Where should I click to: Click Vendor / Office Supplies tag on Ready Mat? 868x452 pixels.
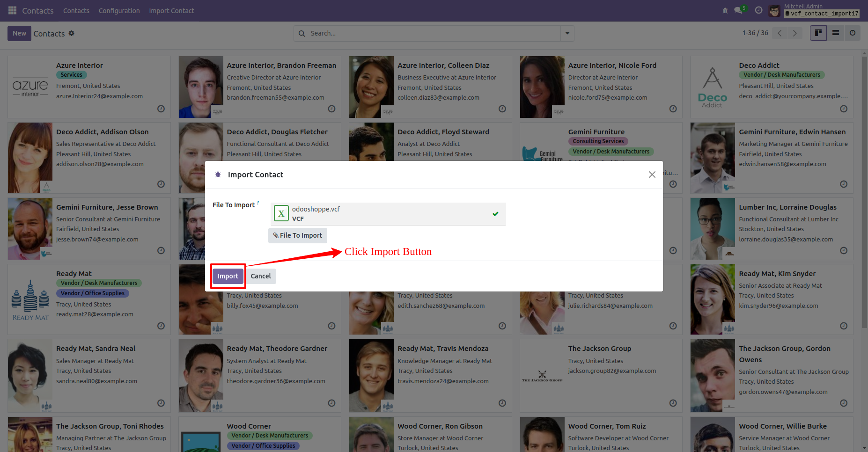pyautogui.click(x=93, y=293)
